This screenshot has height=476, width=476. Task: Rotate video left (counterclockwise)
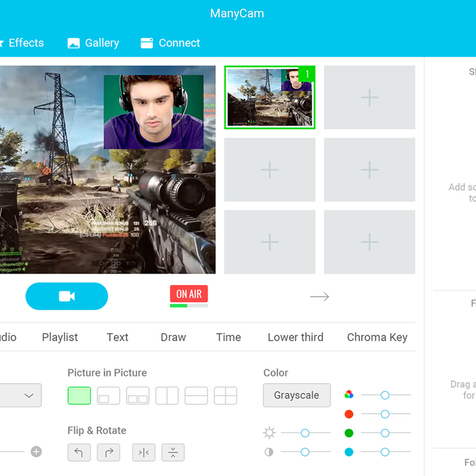point(79,452)
